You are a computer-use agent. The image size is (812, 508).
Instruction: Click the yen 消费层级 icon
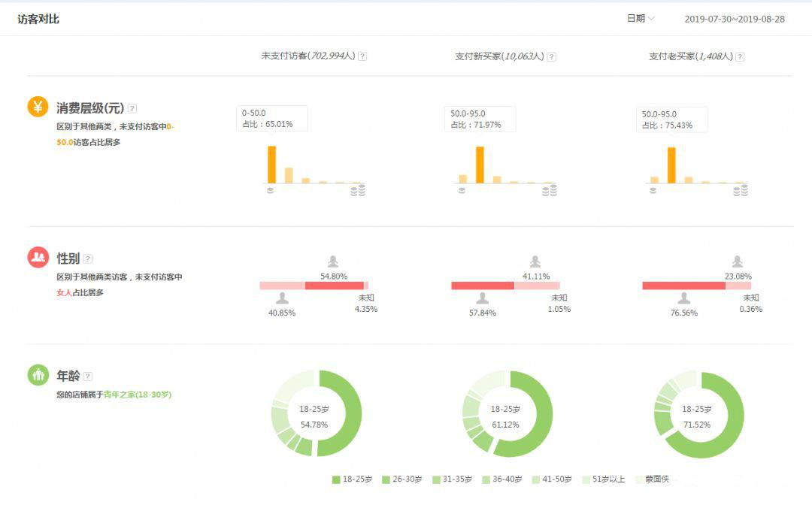coord(38,107)
